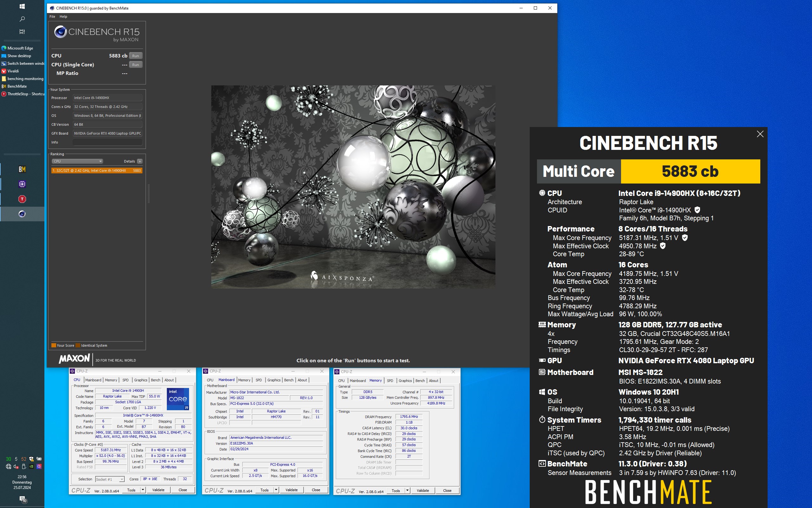The width and height of the screenshot is (812, 508).
Task: Open Bench tab in right CPU-Z window
Action: pos(420,381)
